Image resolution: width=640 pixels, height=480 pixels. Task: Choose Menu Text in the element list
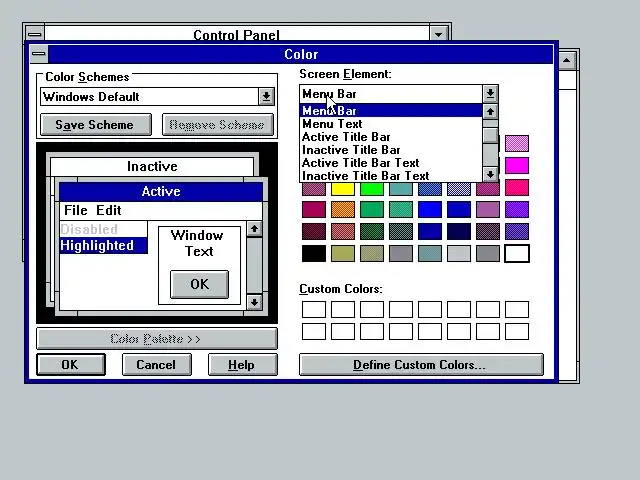391,124
